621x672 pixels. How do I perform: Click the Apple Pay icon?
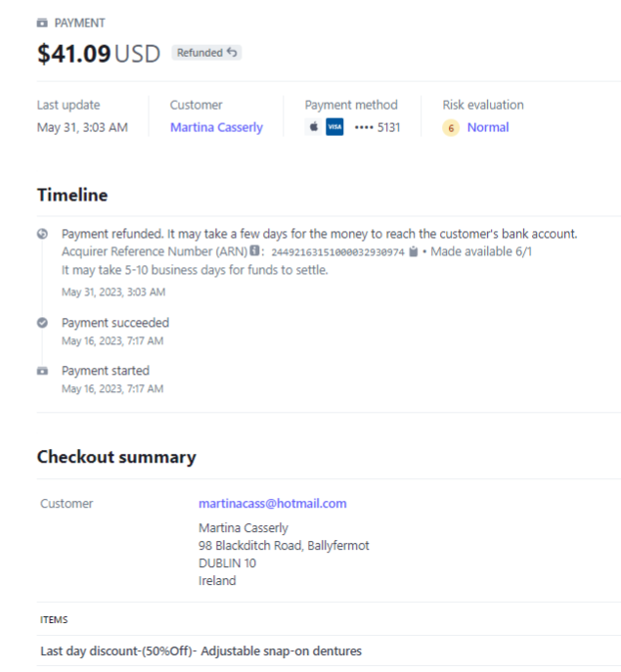(x=313, y=127)
